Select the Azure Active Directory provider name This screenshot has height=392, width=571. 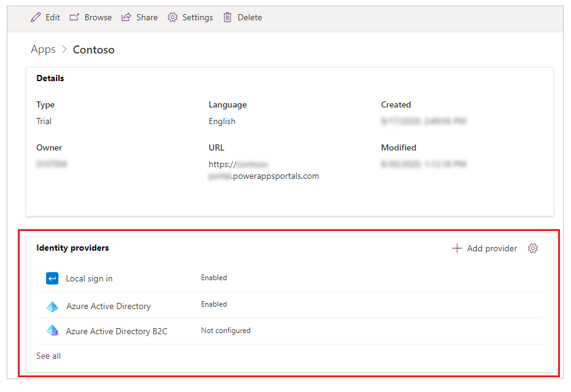(x=109, y=307)
